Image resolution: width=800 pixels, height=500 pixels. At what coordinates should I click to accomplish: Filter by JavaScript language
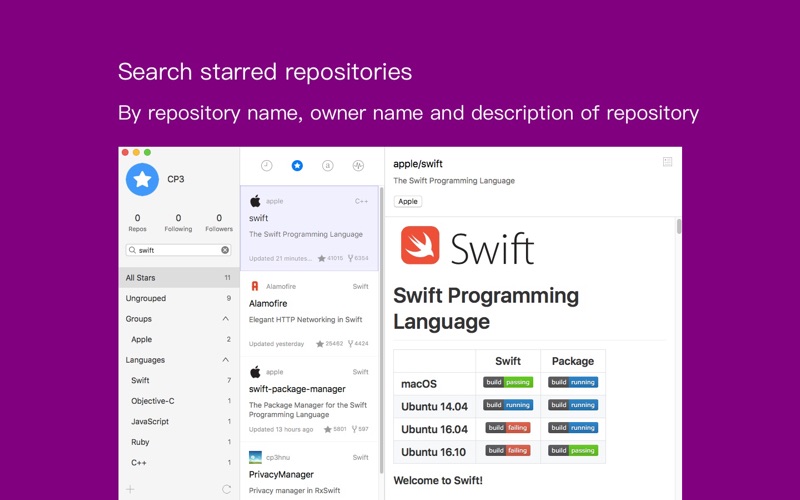(x=179, y=421)
